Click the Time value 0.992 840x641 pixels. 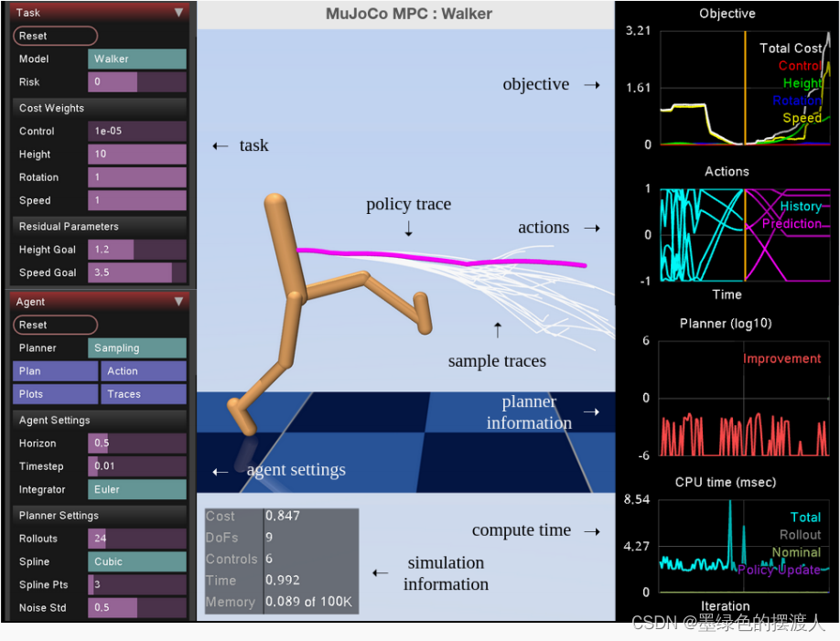(x=283, y=581)
